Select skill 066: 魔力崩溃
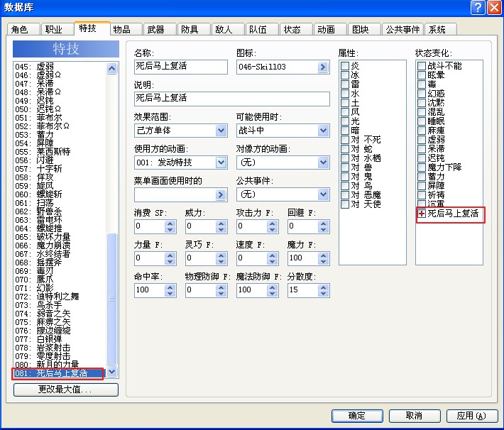504x430 pixels. point(59,246)
